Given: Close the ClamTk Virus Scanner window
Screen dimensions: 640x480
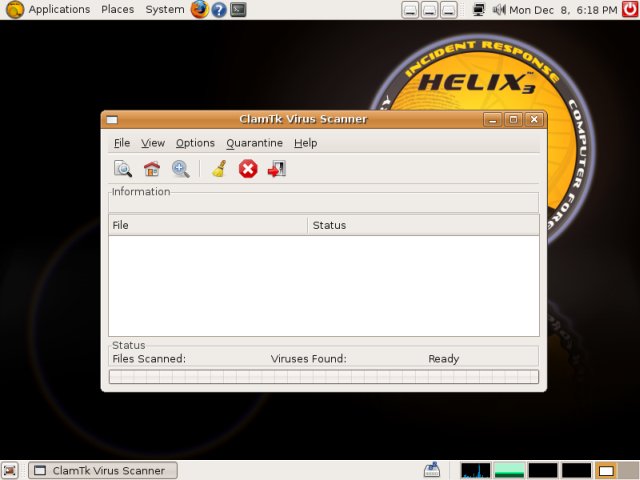Looking at the screenshot, I should pyautogui.click(x=534, y=120).
